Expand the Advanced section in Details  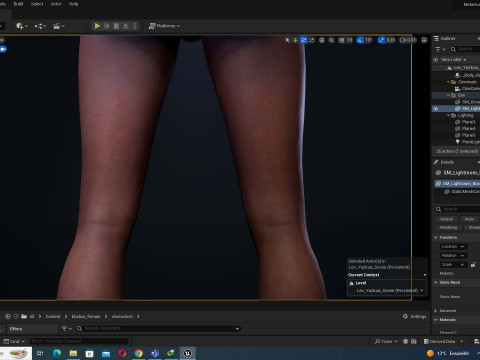tap(435, 311)
